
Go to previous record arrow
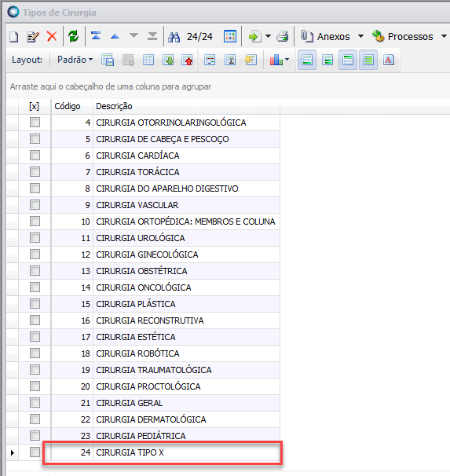click(115, 36)
